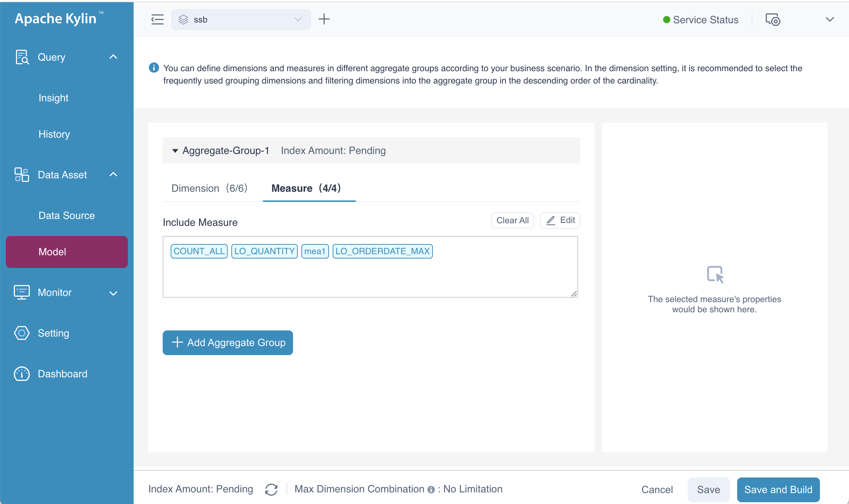Click Save and Build to confirm model
The height and width of the screenshot is (504, 849).
(x=778, y=489)
